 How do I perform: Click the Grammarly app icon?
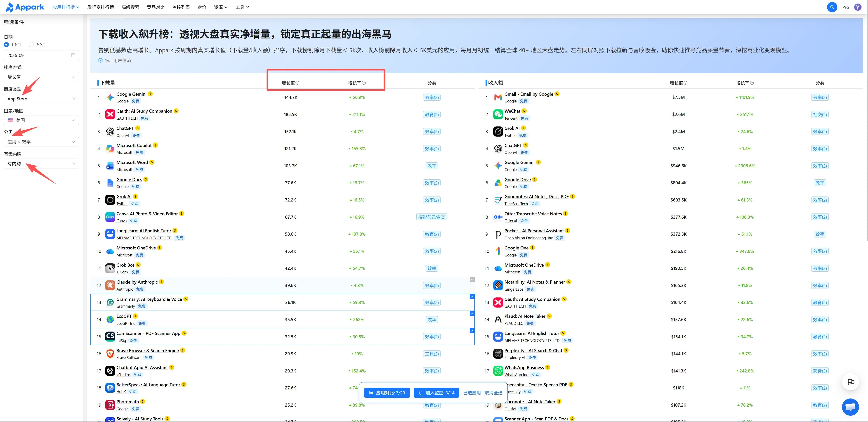(x=110, y=302)
